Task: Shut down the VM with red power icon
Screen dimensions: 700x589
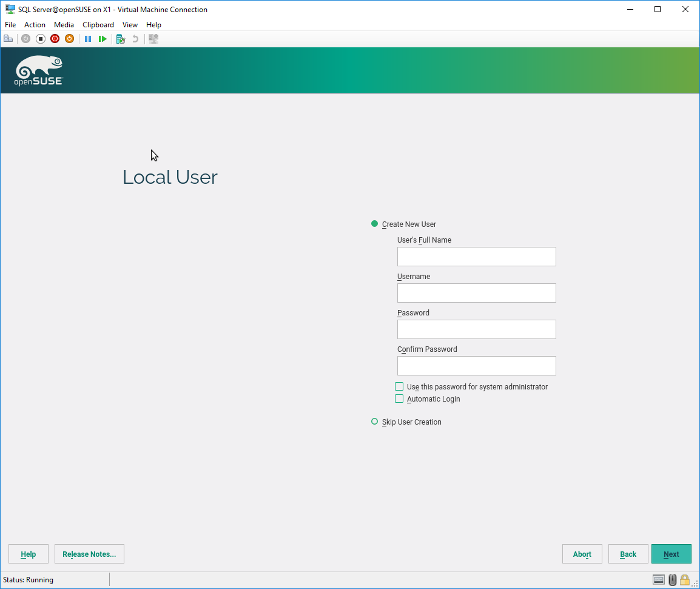Action: [55, 39]
